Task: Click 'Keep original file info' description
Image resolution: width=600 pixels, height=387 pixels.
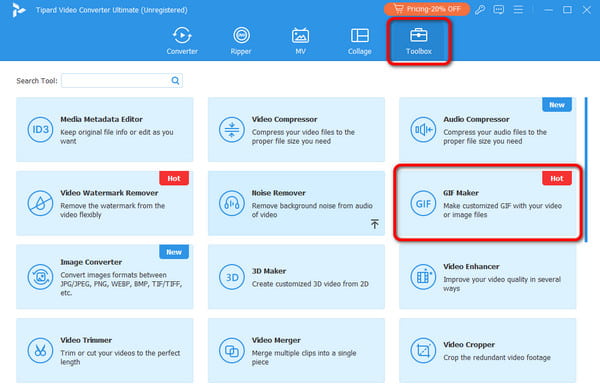Action: (117, 137)
